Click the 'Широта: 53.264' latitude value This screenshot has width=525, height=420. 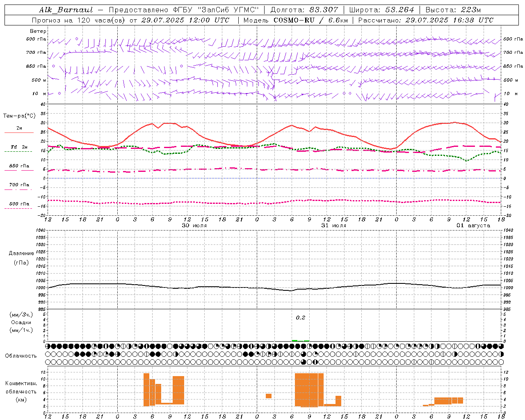pos(382,10)
